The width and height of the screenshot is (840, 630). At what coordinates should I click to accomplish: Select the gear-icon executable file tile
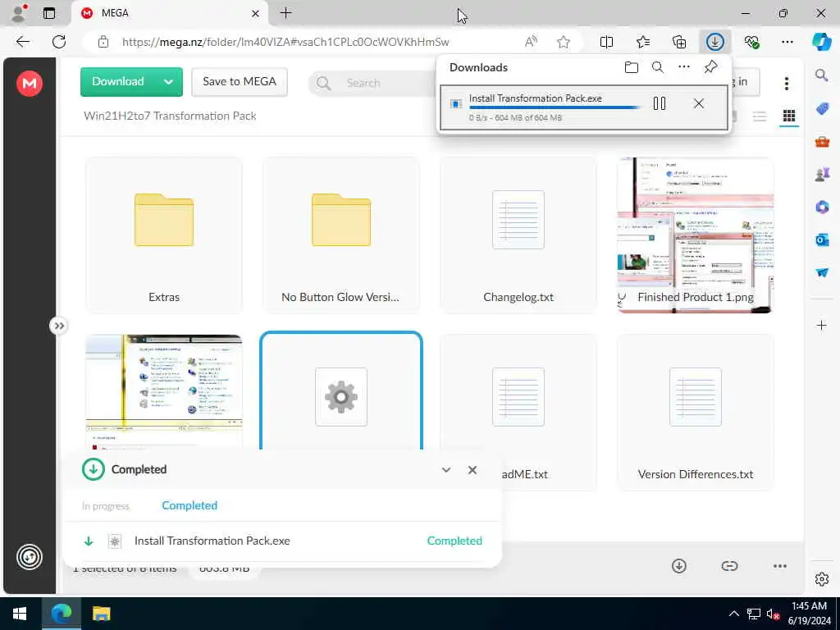coord(341,391)
